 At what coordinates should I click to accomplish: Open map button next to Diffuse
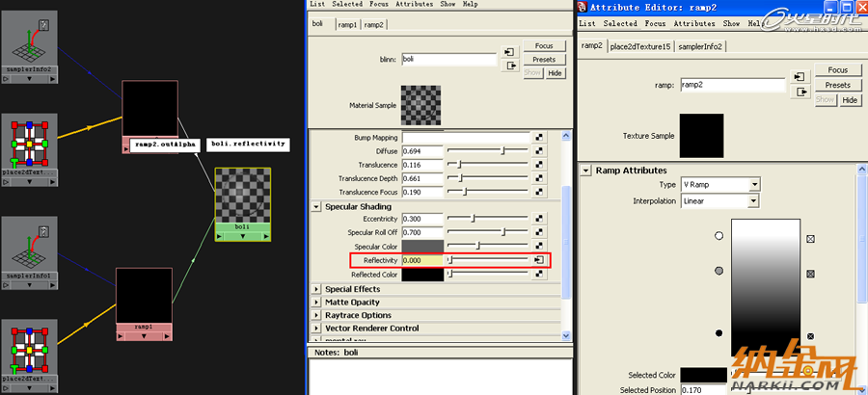tap(538, 151)
